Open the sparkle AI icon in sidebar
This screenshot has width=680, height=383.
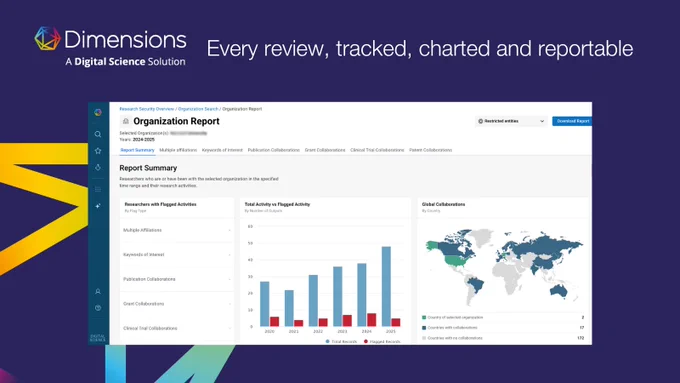(98, 206)
